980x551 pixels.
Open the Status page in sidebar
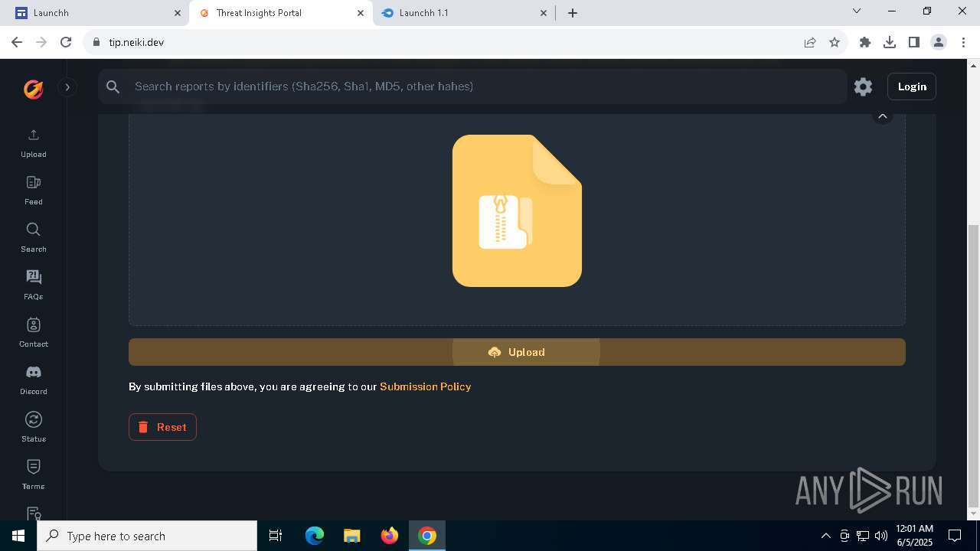[x=33, y=428]
